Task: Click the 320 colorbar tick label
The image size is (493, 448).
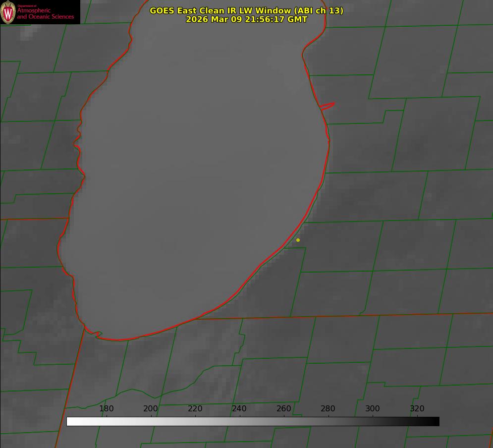Action: pyautogui.click(x=417, y=409)
